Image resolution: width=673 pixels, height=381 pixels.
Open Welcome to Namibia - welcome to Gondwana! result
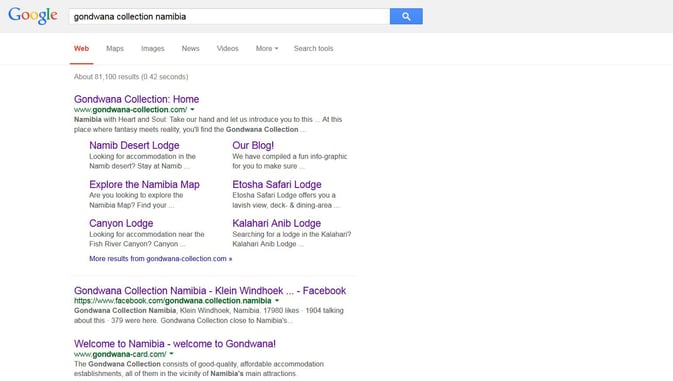pyautogui.click(x=175, y=344)
